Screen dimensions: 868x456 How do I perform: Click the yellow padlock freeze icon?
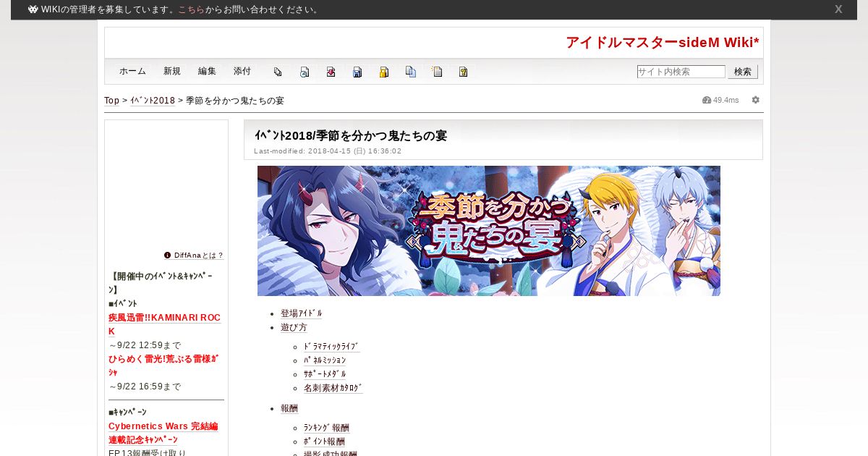coord(384,72)
